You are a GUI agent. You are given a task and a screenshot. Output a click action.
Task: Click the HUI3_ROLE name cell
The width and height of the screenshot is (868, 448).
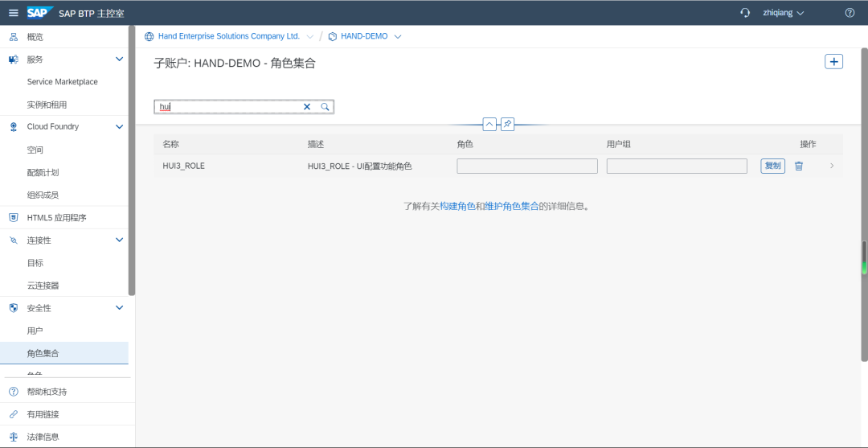pos(183,166)
